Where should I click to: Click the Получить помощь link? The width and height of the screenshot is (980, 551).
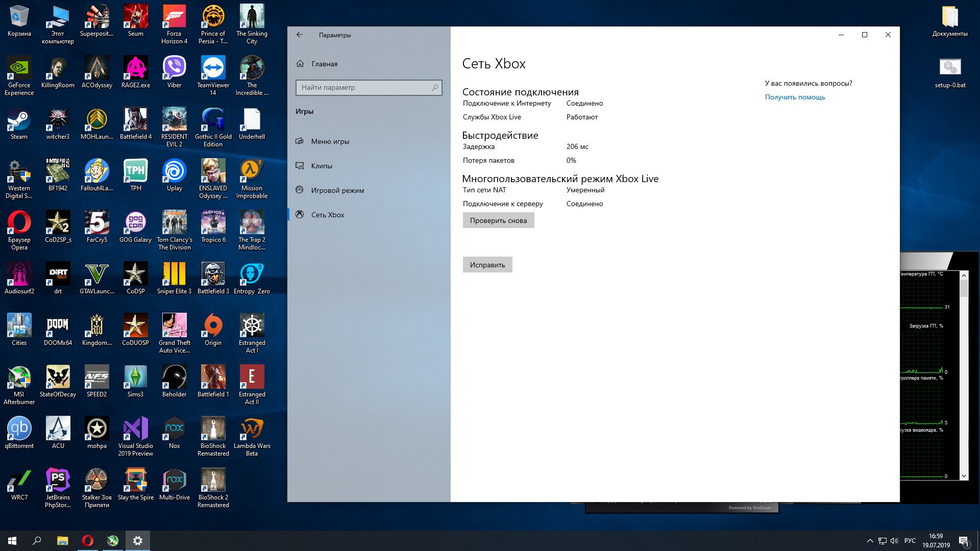795,97
